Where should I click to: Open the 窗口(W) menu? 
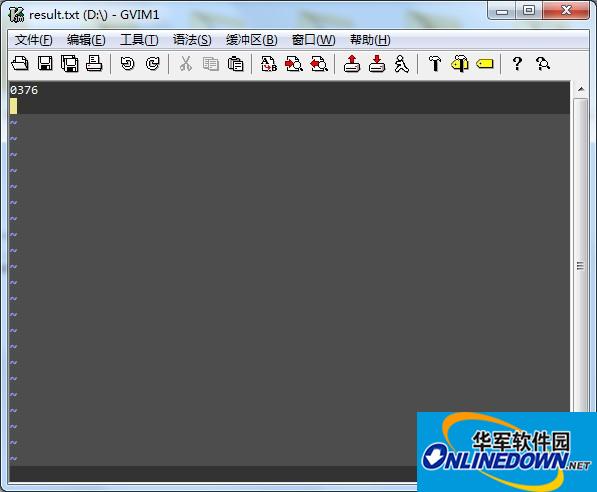point(313,40)
